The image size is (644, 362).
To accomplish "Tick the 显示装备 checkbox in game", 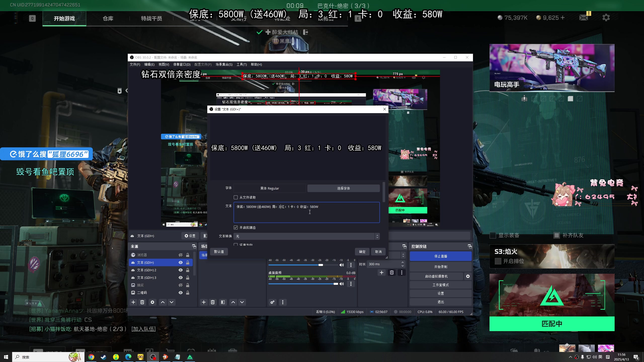I will (493, 235).
